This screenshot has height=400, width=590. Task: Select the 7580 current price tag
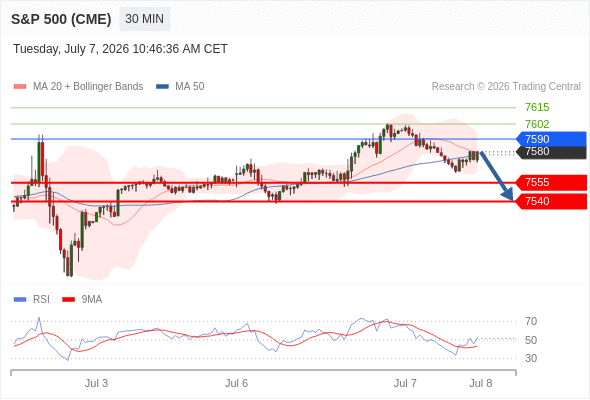pyautogui.click(x=551, y=152)
